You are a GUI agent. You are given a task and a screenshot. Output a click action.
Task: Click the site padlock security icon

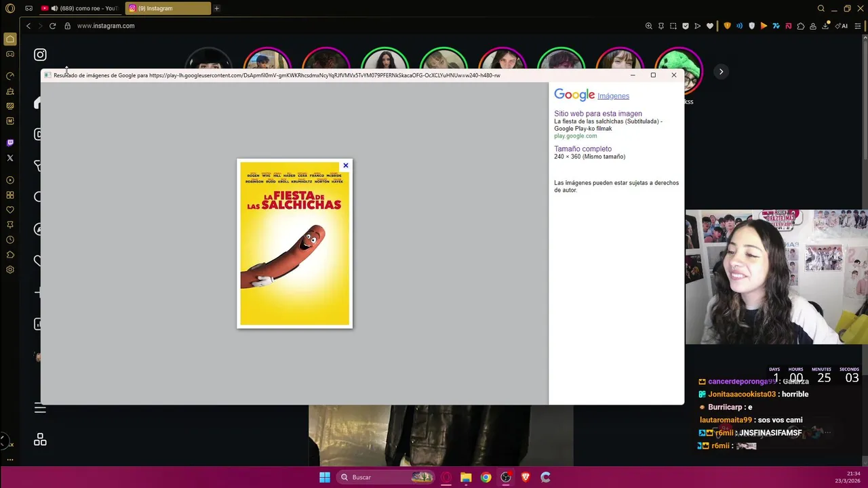67,26
